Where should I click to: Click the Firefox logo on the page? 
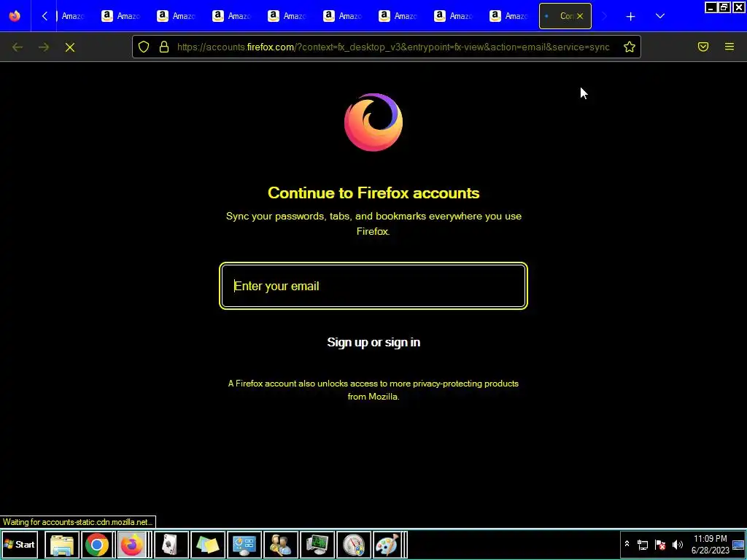373,122
